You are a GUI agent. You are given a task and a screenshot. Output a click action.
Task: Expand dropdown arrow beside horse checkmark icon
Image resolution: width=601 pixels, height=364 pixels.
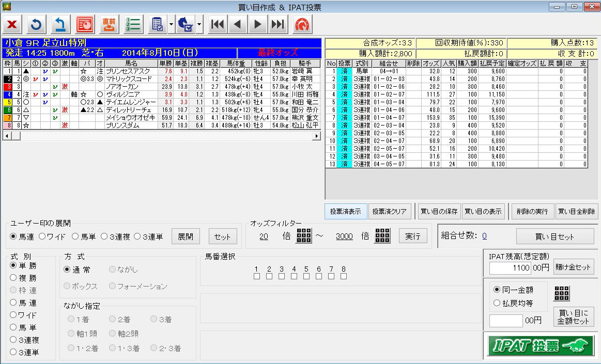pos(199,24)
